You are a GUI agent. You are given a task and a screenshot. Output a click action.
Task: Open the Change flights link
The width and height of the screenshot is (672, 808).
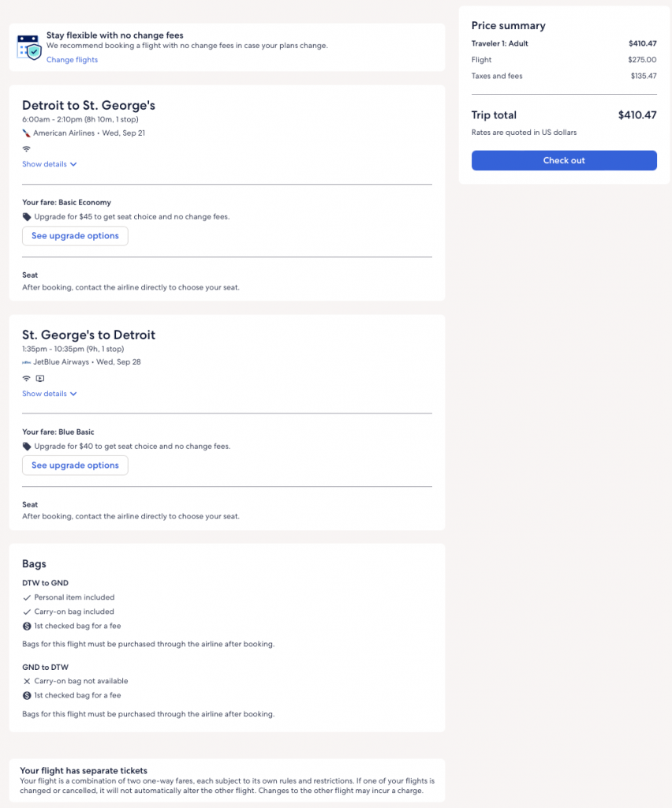(x=72, y=60)
